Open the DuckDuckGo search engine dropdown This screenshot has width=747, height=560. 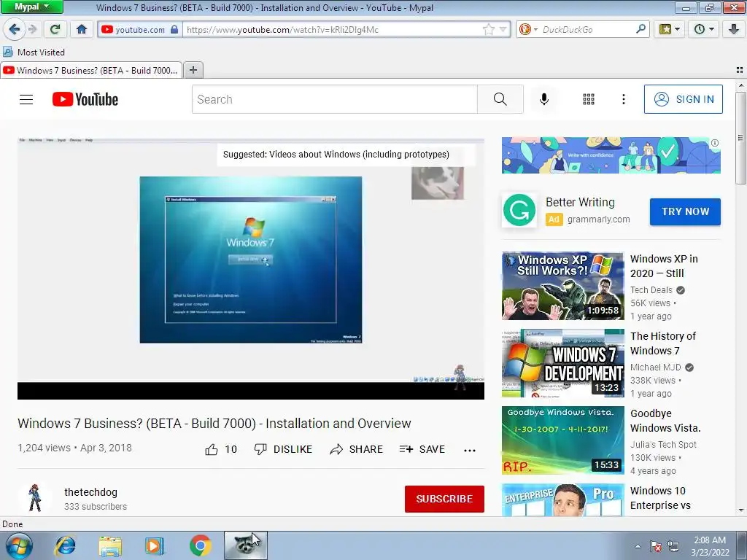528,29
